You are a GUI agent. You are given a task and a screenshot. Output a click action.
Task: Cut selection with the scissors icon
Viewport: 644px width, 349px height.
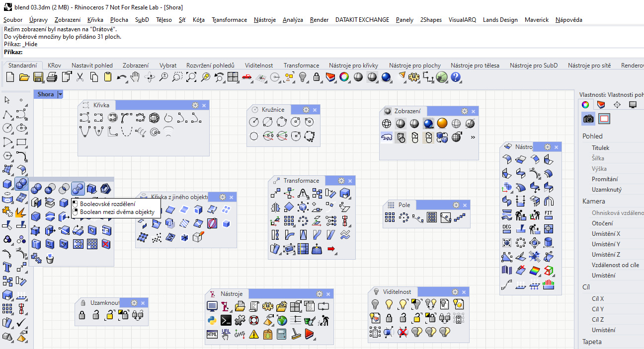point(80,77)
